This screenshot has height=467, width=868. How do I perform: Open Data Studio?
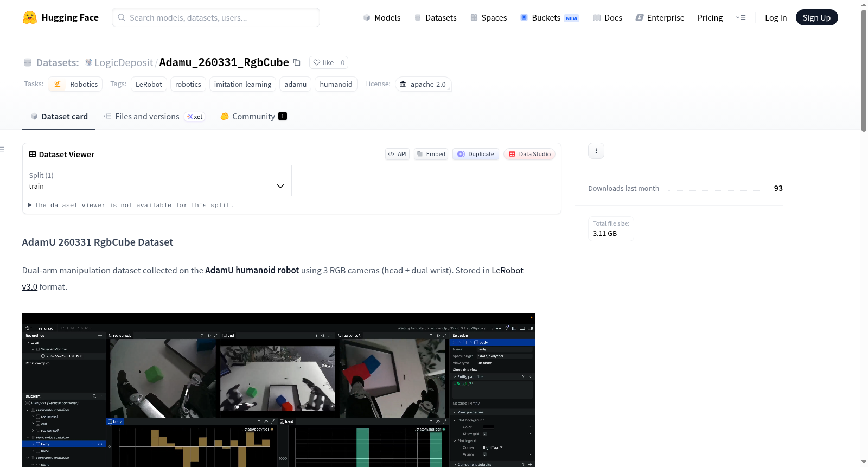click(529, 154)
